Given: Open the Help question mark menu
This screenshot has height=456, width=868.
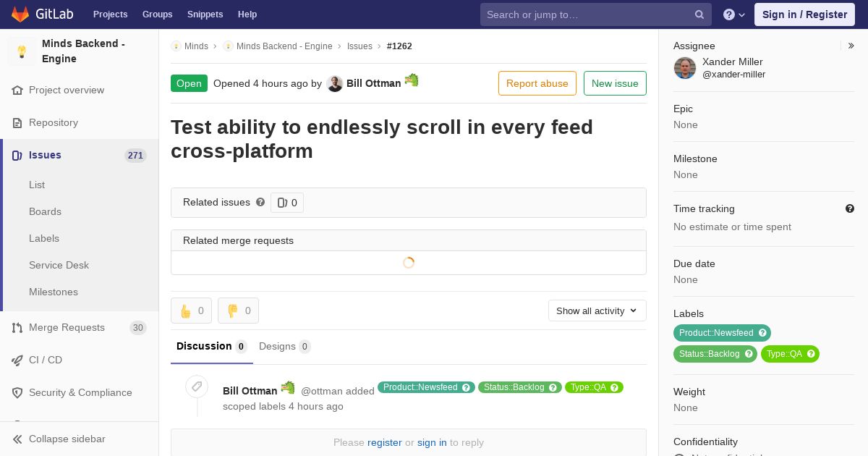Looking at the screenshot, I should click(734, 14).
